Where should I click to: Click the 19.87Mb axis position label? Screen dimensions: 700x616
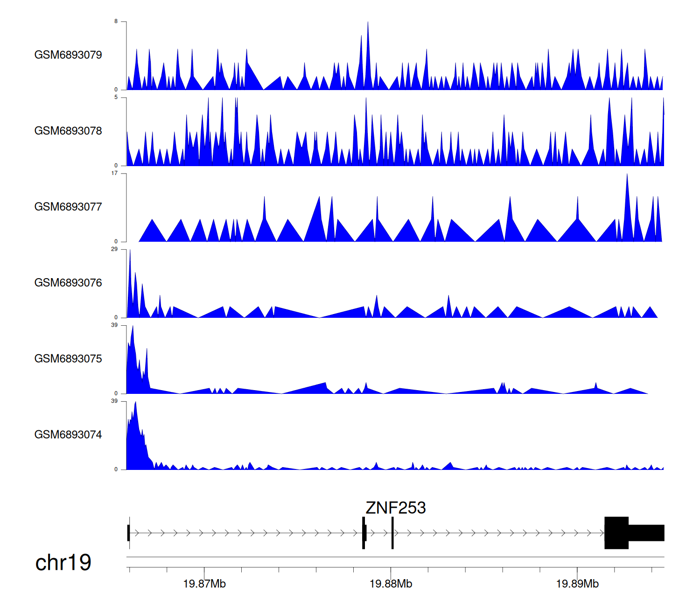[x=204, y=584]
